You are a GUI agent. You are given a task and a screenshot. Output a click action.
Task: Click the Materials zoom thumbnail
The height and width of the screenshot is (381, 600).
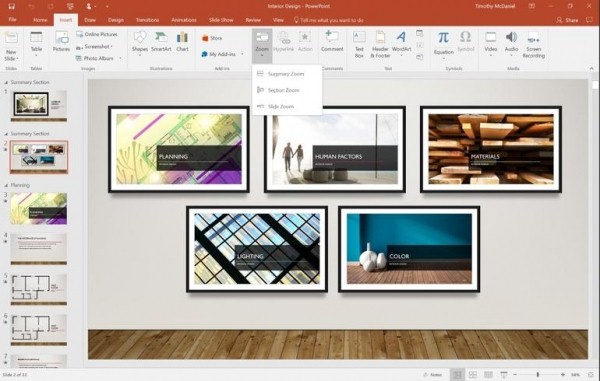tap(491, 149)
